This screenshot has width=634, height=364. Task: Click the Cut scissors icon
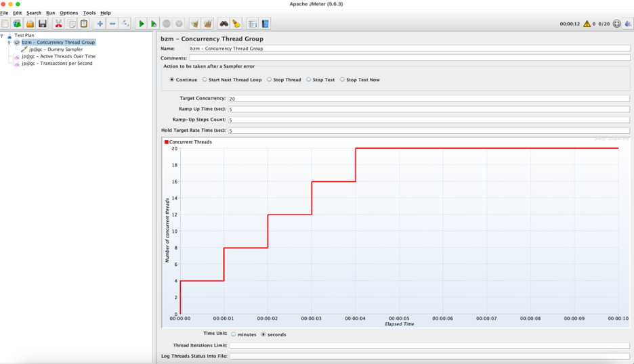[59, 24]
